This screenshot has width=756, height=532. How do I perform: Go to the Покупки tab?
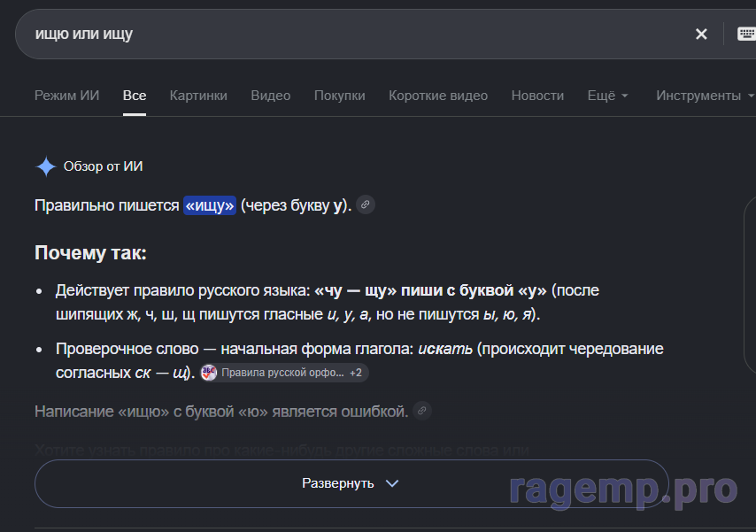tap(339, 96)
